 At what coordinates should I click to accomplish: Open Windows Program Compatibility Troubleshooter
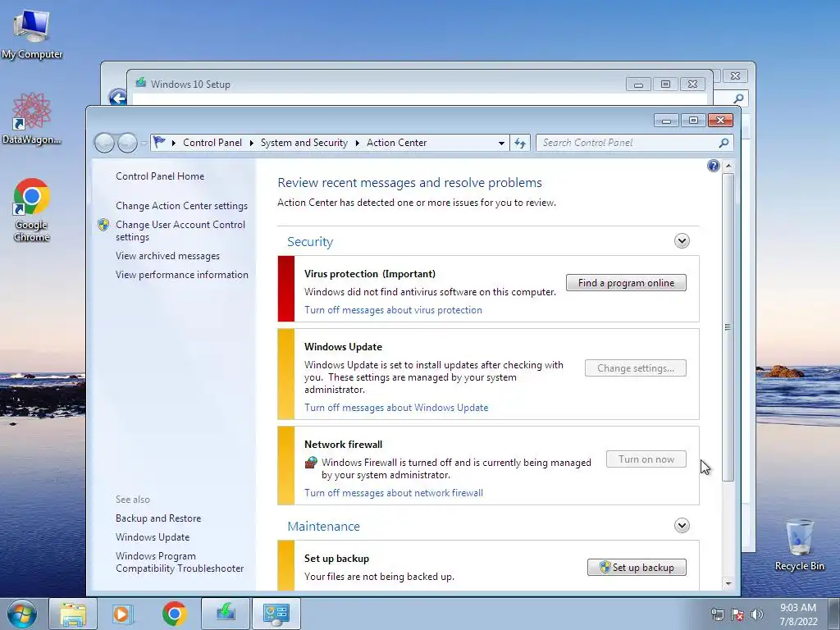[x=180, y=563]
